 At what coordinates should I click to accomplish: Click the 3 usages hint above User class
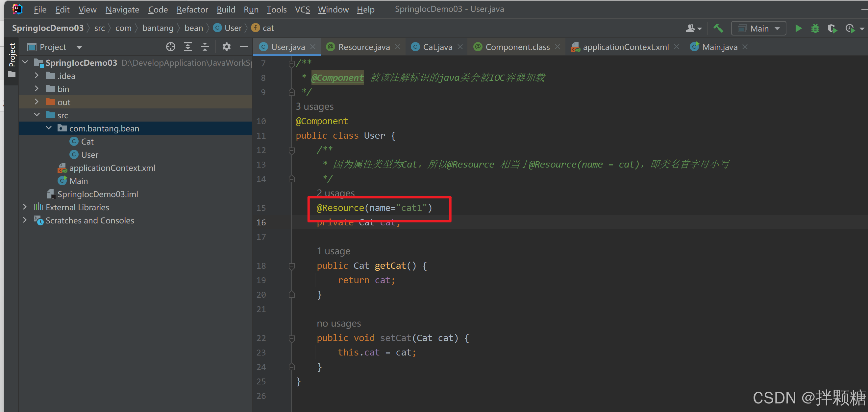(314, 106)
